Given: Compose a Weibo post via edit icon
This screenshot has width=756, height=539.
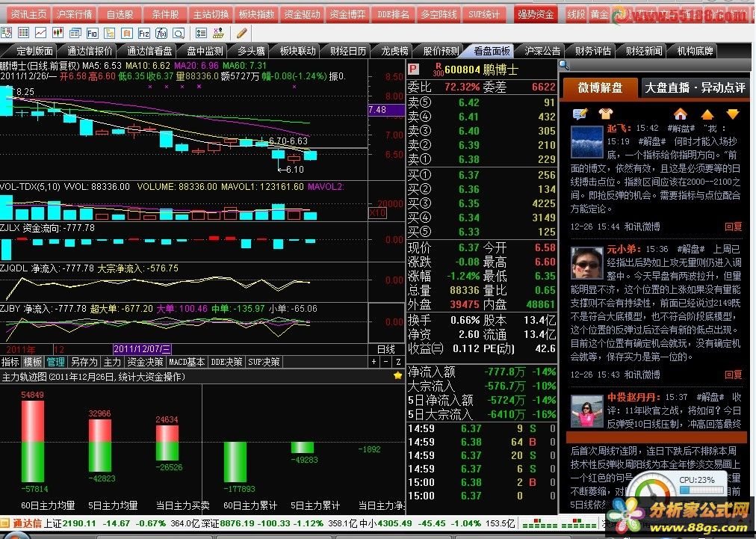Looking at the screenshot, I should 580,114.
